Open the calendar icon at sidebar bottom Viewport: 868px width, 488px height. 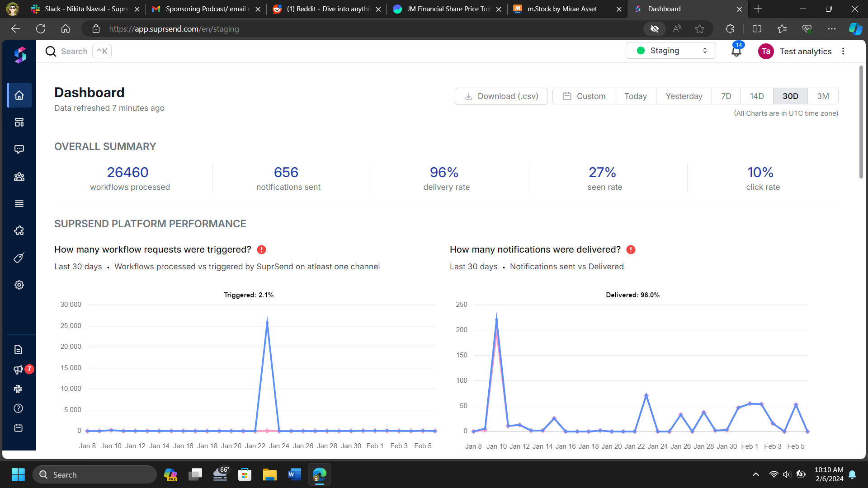tap(18, 428)
